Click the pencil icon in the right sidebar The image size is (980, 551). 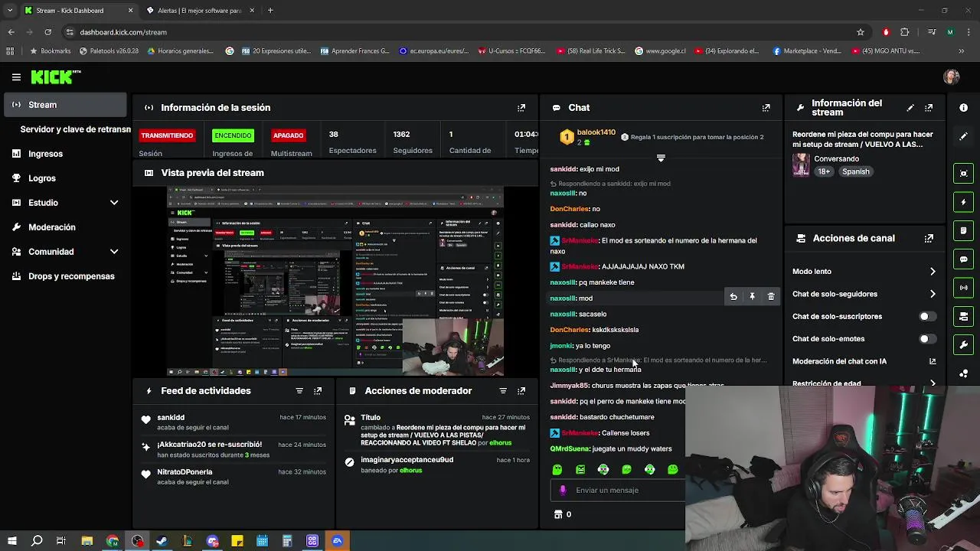pyautogui.click(x=964, y=136)
